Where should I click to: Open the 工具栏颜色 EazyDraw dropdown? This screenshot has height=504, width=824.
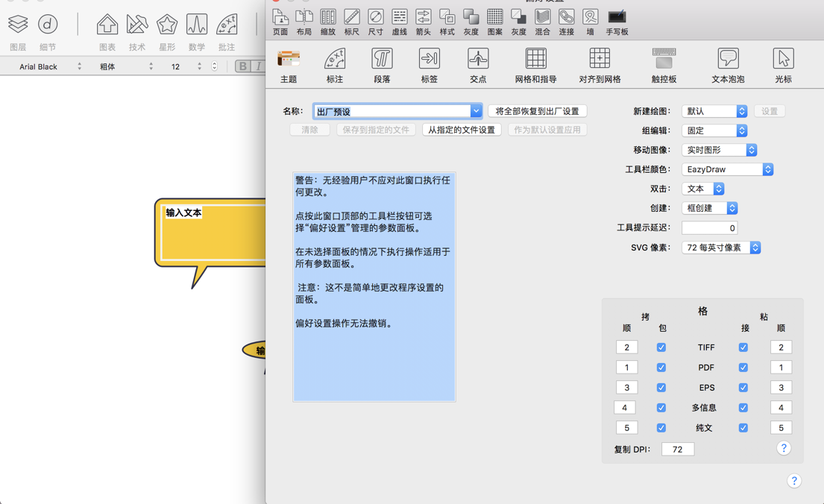tap(727, 169)
